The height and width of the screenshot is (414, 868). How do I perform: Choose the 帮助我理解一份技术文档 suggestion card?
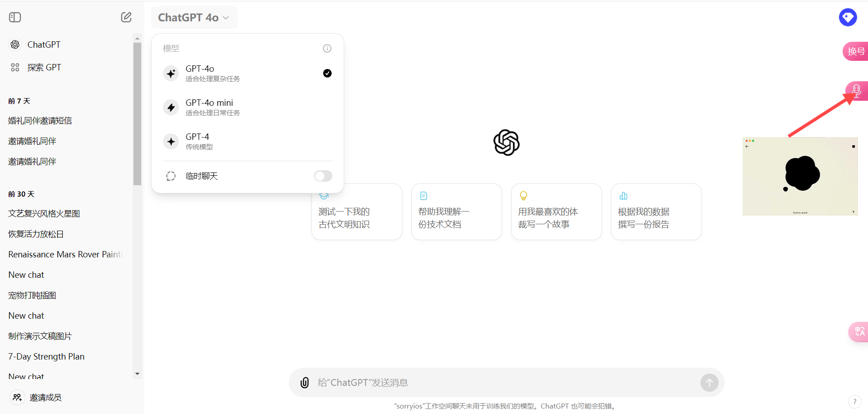457,212
